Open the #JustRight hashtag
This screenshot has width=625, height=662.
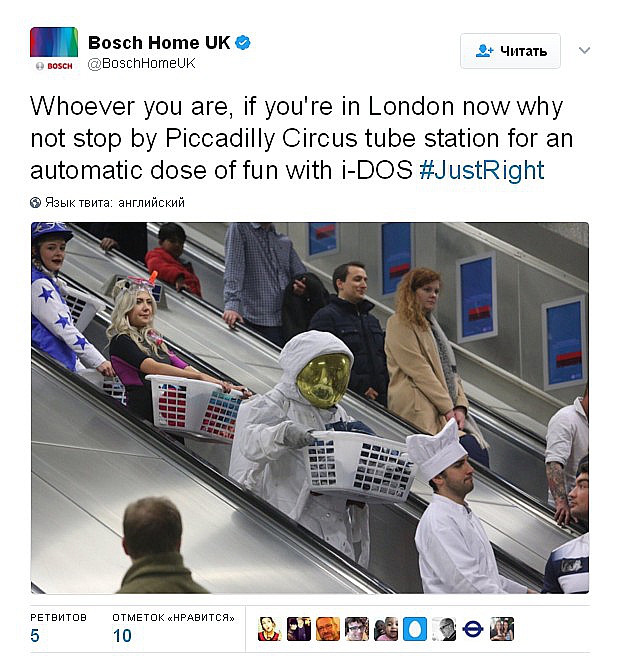coord(482,170)
